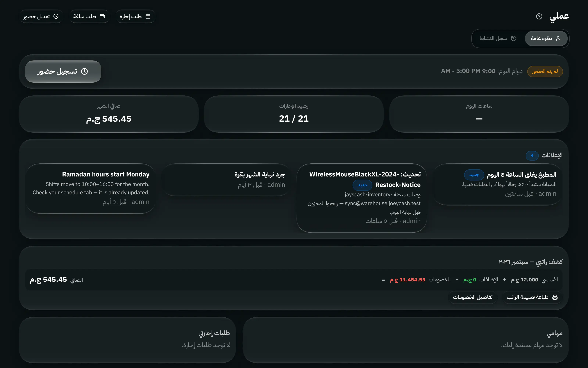Click the person icon in نظرة عامة tab

558,38
